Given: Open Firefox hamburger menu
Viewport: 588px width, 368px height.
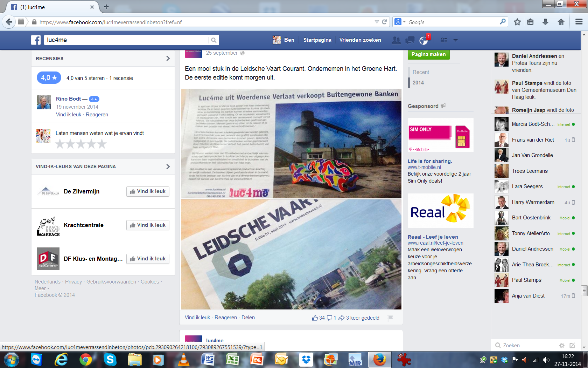Looking at the screenshot, I should [x=579, y=22].
